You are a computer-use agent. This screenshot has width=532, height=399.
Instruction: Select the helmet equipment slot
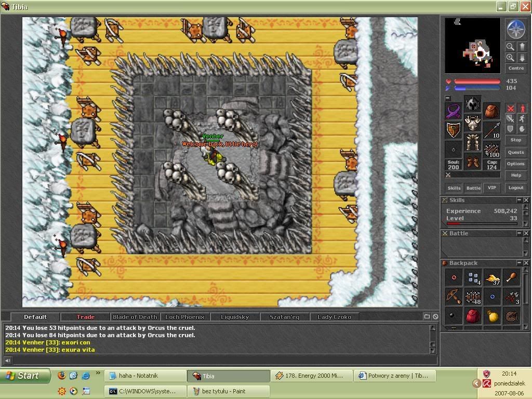coord(472,104)
